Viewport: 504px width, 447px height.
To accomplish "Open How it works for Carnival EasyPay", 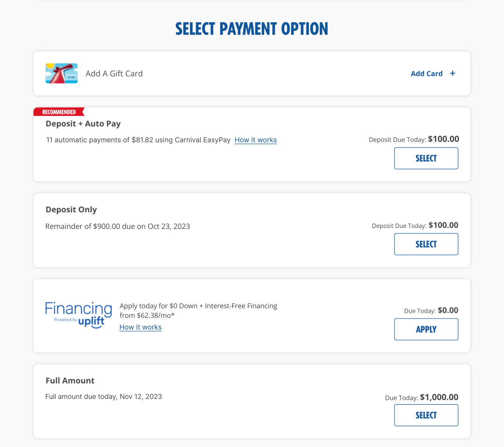I will click(255, 140).
